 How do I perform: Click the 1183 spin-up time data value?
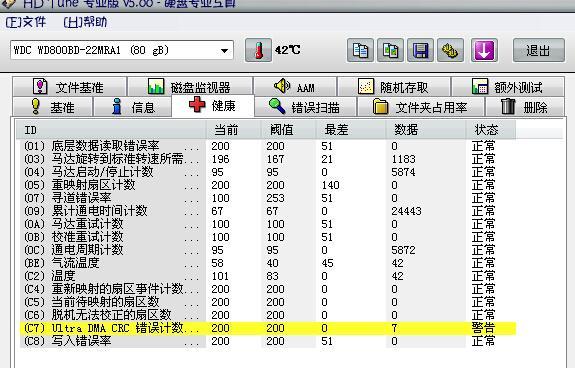(x=403, y=159)
